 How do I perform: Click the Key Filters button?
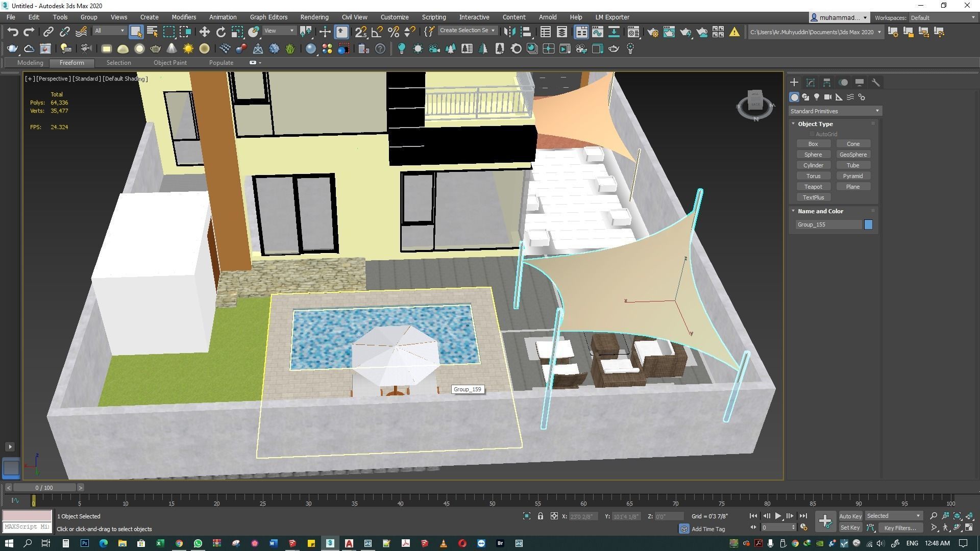(900, 528)
